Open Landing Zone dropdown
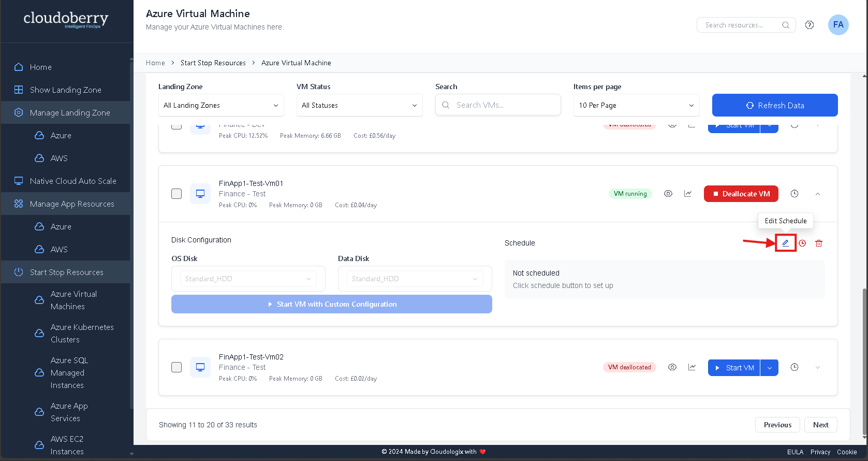Image resolution: width=868 pixels, height=461 pixels. coord(221,105)
